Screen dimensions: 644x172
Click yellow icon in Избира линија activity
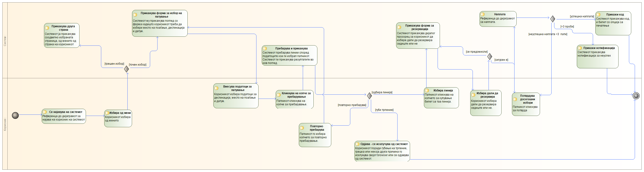[427, 91]
